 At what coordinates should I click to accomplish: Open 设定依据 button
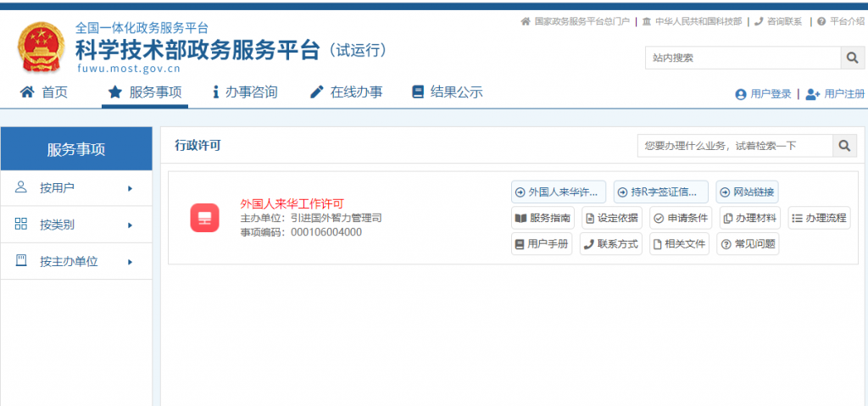click(612, 218)
